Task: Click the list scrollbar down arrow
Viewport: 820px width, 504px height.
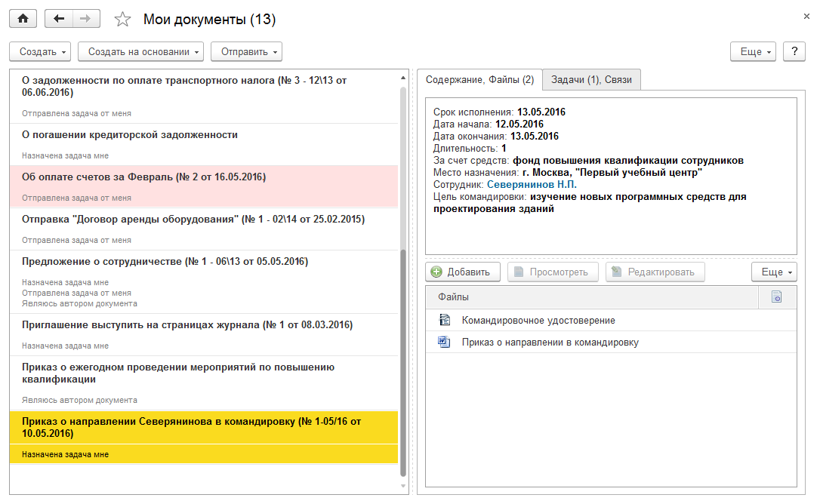Action: (x=402, y=486)
